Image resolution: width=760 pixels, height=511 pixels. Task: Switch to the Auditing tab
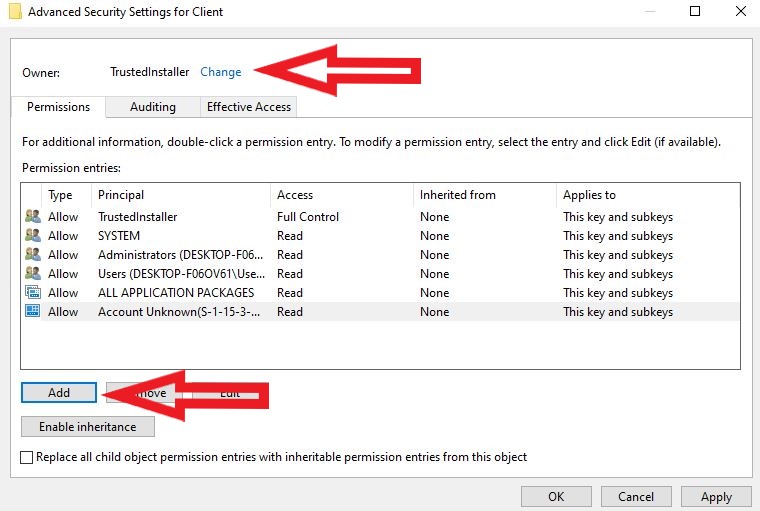[152, 107]
